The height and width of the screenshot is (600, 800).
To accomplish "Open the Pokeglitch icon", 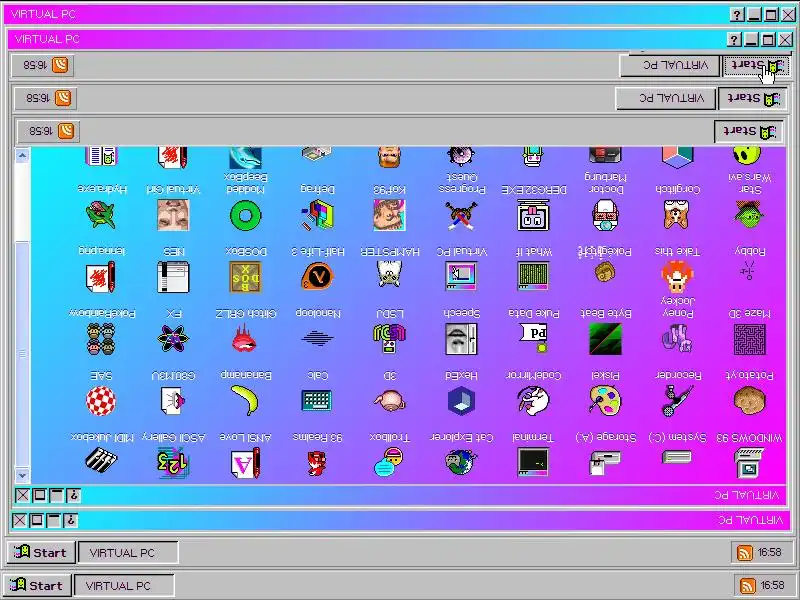I will 605,272.
